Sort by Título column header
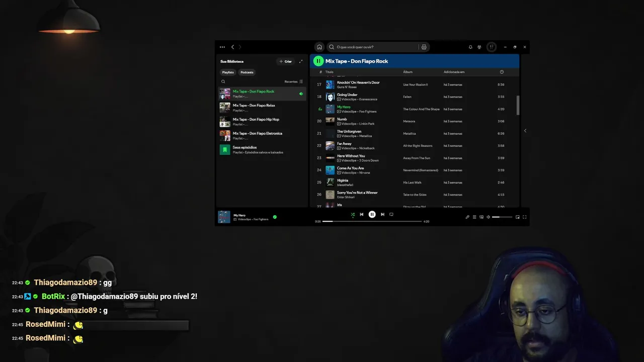Viewport: 644px width, 362px height. [329, 72]
